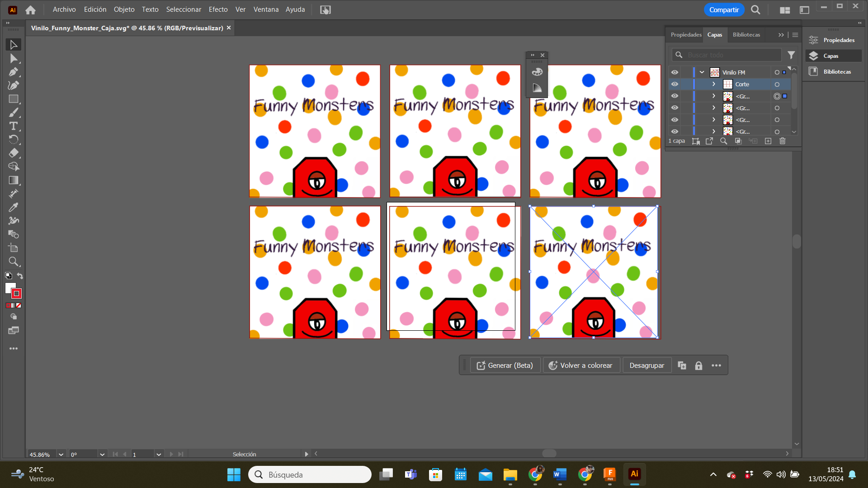Click the red Stroke color swatch
Viewport: 868px width, 488px height.
click(17, 294)
